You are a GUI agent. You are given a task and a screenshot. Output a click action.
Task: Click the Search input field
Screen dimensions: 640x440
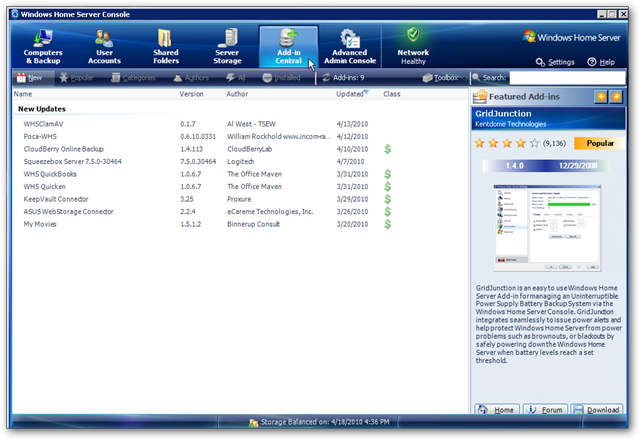pyautogui.click(x=567, y=78)
